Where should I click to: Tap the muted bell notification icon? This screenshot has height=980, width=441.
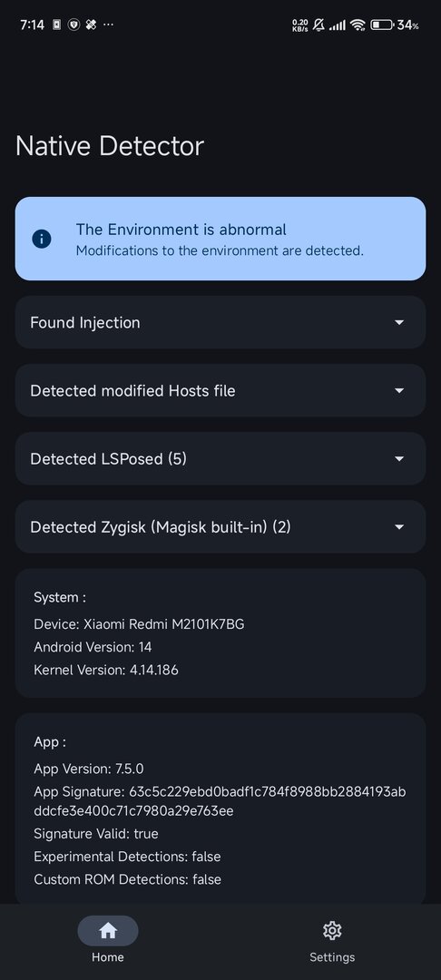(x=318, y=25)
